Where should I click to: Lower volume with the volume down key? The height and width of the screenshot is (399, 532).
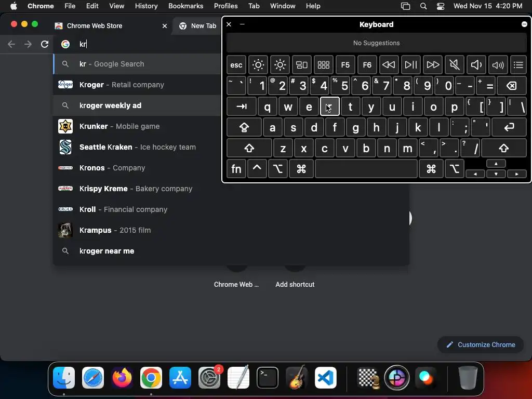tap(476, 65)
